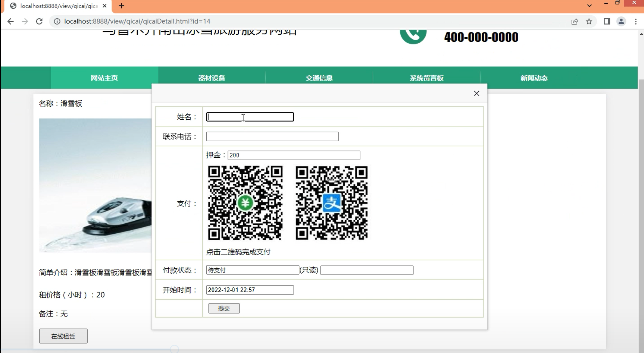Open the 器材设备 navigation tab
Viewport: 644px width, 353px height.
pyautogui.click(x=212, y=78)
